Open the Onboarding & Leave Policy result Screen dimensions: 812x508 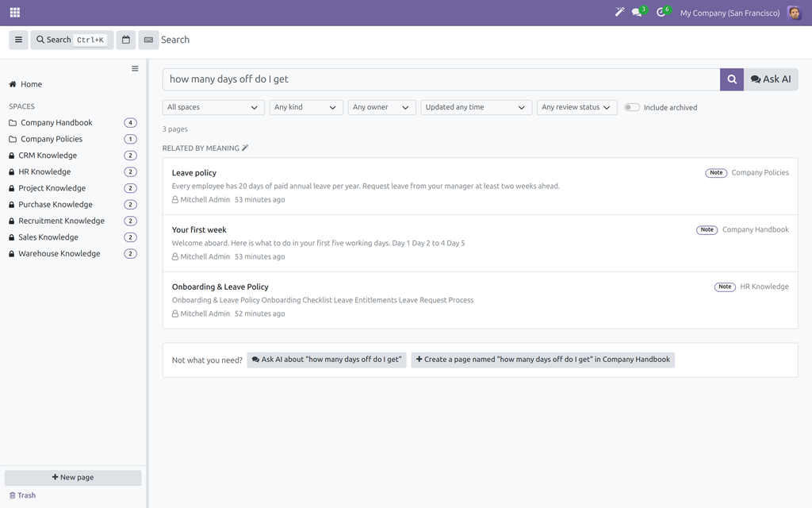point(480,300)
